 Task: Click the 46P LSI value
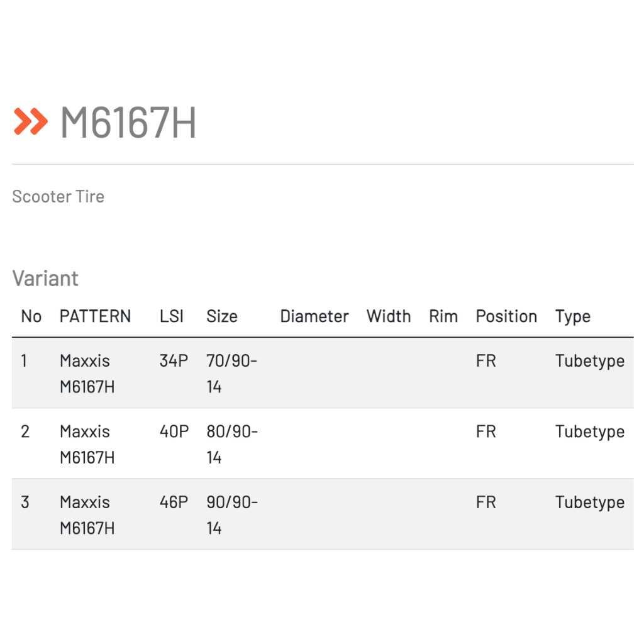[174, 502]
